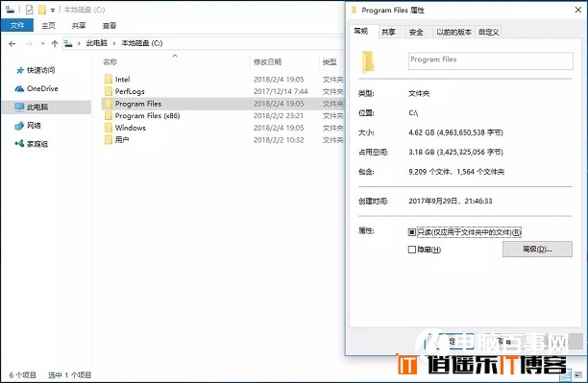Expand the chevron before 此电脑 in address bar
Screen dimensions: 588x383
[79, 43]
